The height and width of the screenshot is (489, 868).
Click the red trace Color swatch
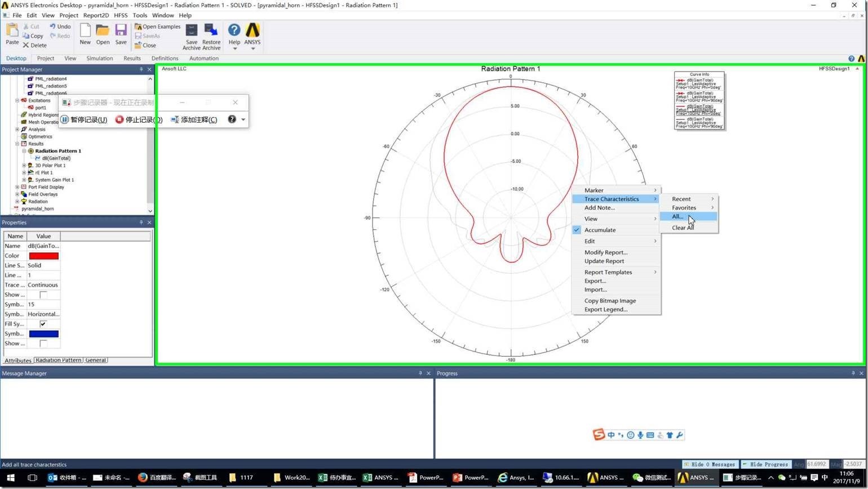[x=43, y=256]
